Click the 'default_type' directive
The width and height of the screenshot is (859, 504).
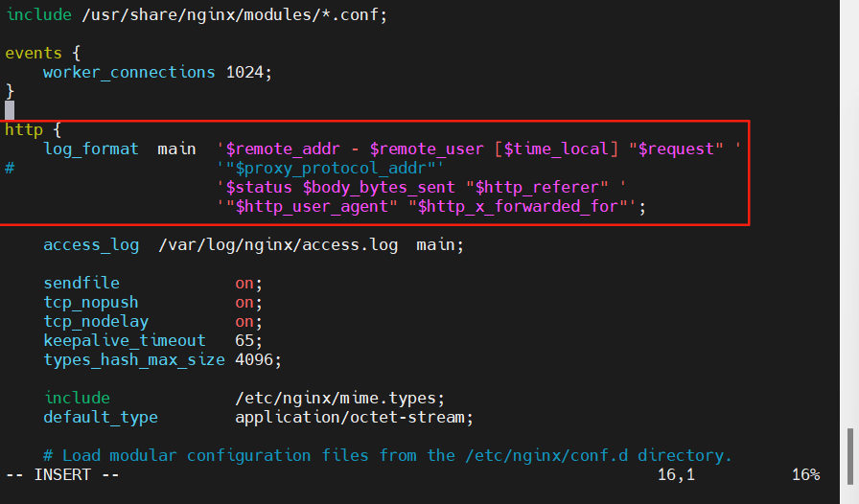101,418
